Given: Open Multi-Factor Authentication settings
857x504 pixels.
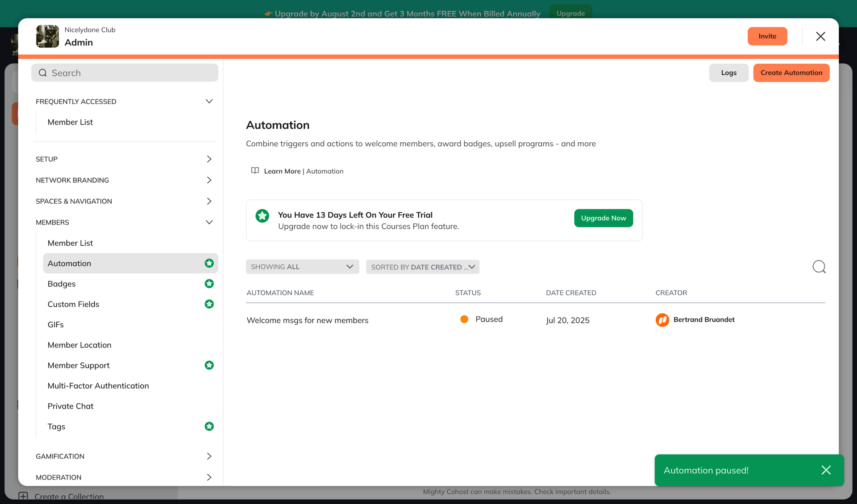Looking at the screenshot, I should coord(98,385).
